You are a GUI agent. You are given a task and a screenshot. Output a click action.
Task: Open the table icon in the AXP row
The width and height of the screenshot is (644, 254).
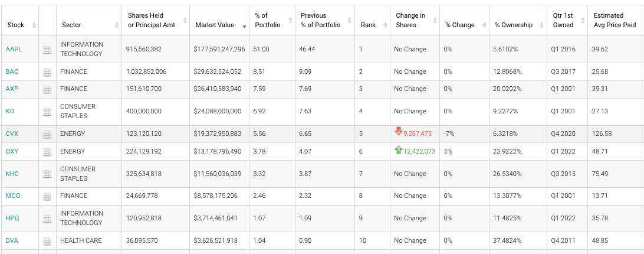tap(47, 89)
